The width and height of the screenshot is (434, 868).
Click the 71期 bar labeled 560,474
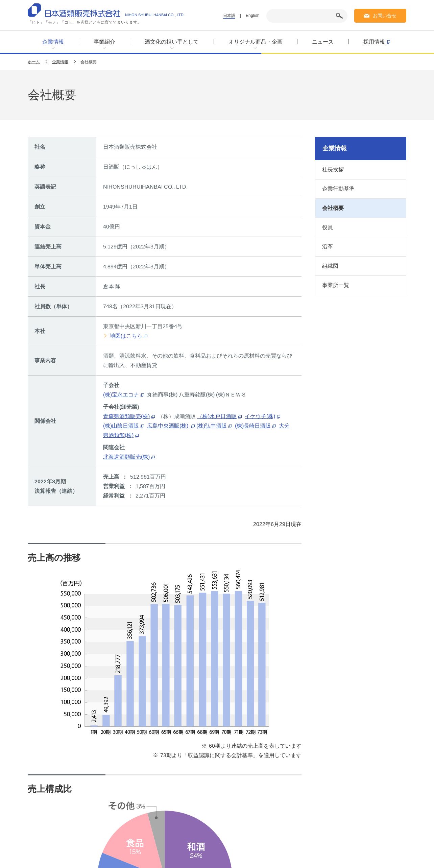pos(239,658)
